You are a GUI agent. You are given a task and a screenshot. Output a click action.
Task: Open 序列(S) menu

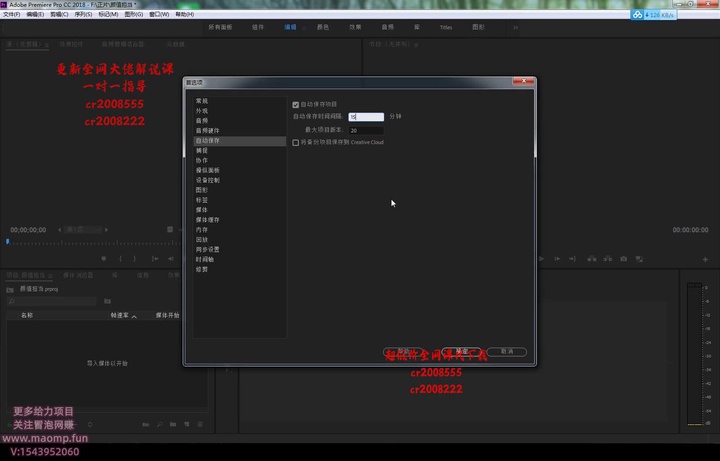(x=83, y=15)
